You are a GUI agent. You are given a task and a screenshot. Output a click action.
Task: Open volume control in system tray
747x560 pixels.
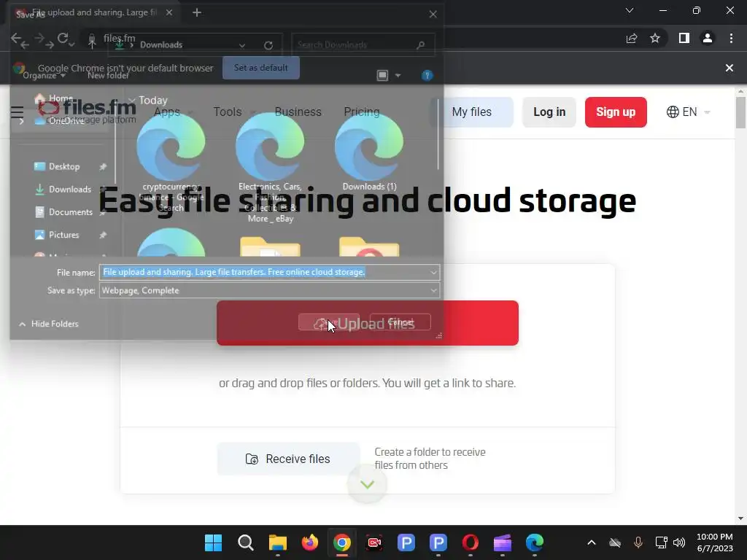(679, 542)
